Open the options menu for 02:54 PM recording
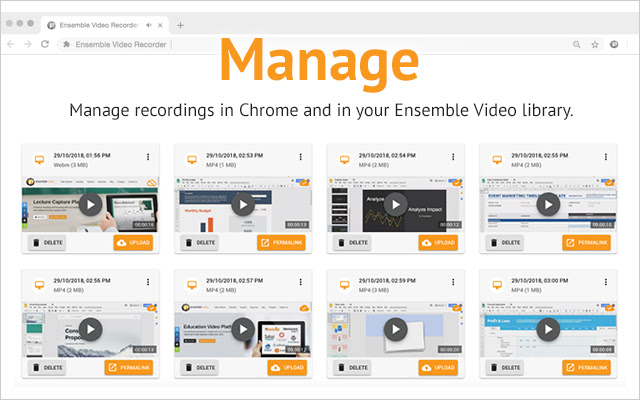This screenshot has height=400, width=640. [x=453, y=157]
